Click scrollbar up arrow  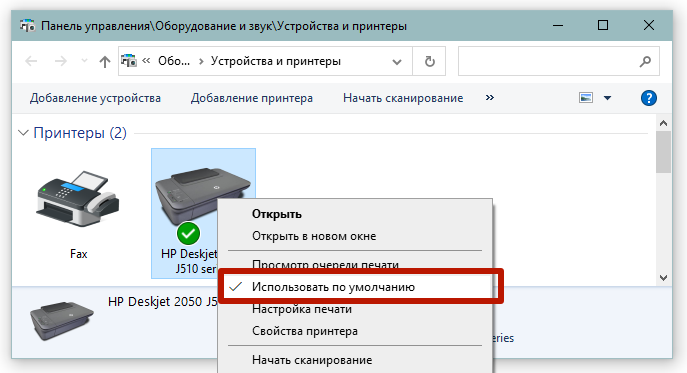663,123
